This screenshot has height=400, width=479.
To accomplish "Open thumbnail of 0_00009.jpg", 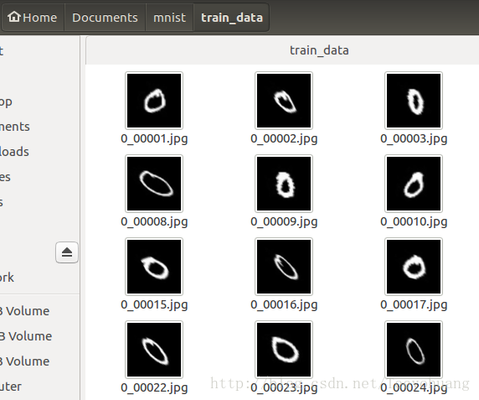I will click(284, 183).
